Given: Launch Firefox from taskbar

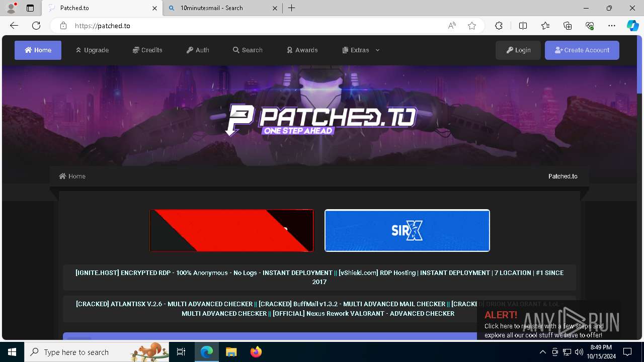Looking at the screenshot, I should (x=256, y=352).
